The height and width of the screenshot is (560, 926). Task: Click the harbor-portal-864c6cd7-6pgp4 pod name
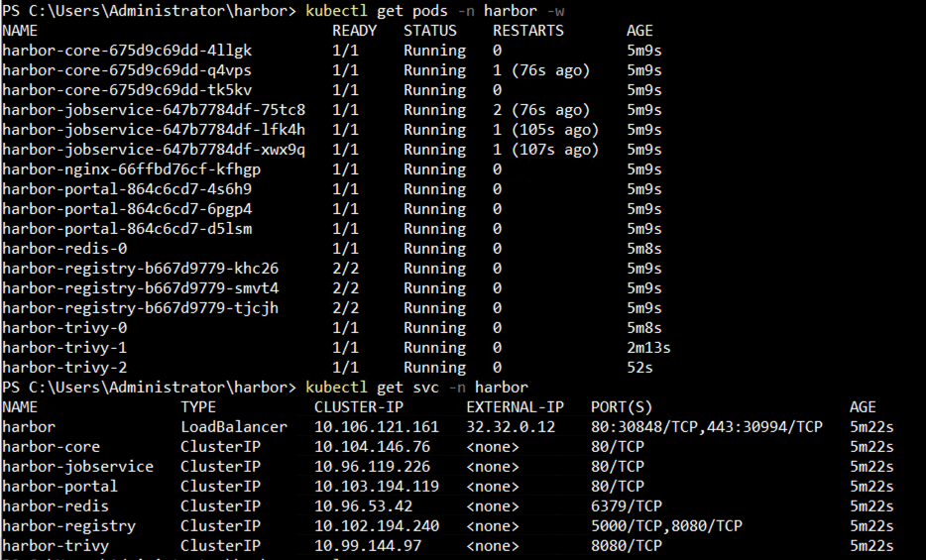127,209
